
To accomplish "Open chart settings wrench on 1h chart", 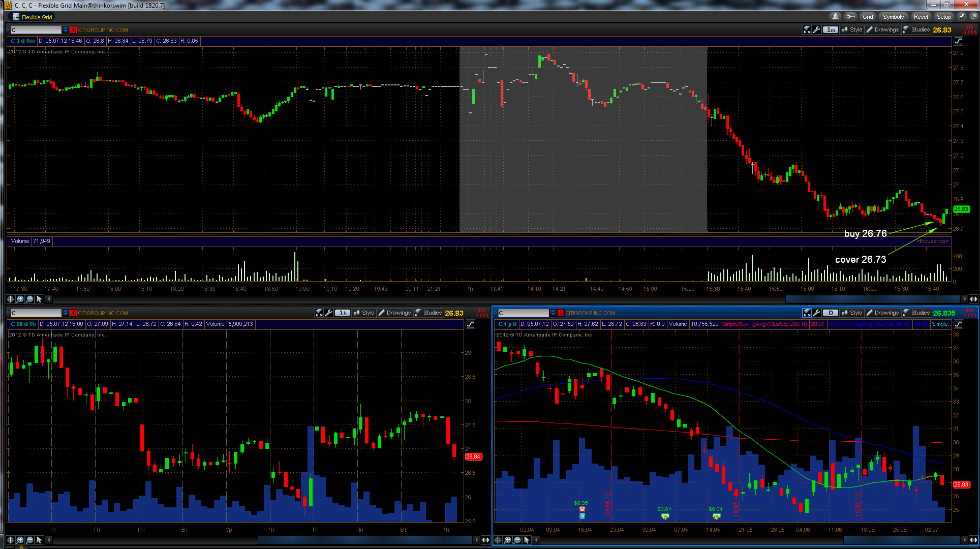I will 328,313.
